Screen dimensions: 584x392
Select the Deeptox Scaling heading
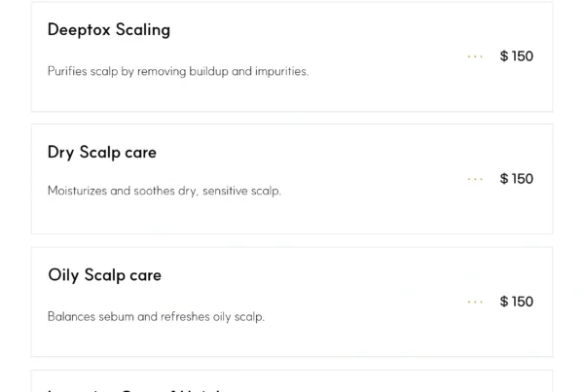click(109, 30)
